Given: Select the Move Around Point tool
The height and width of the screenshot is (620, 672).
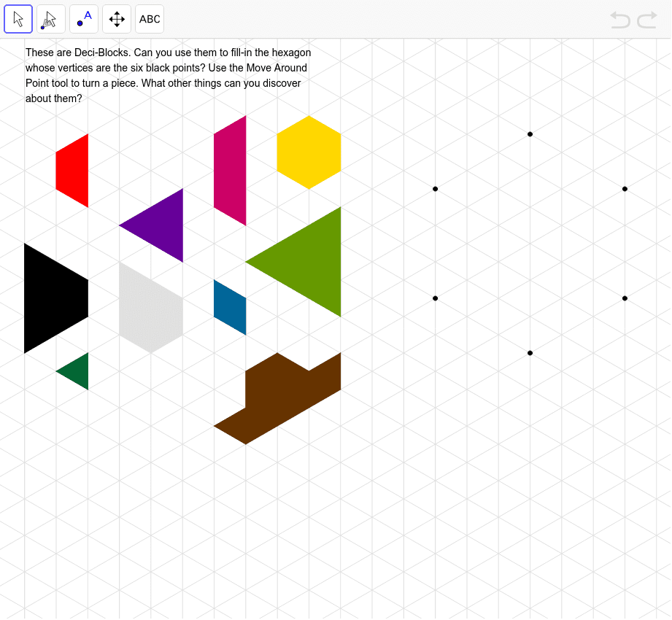Looking at the screenshot, I should coord(51,19).
